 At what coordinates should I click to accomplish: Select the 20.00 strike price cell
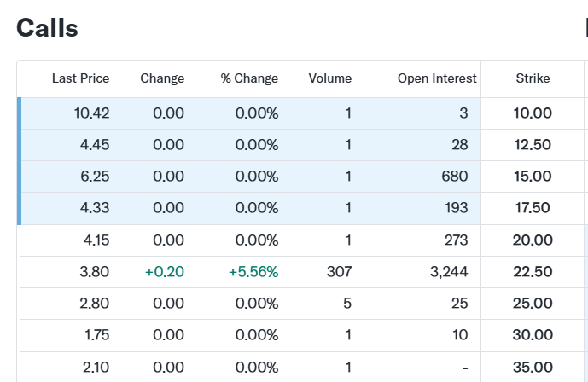pyautogui.click(x=533, y=240)
